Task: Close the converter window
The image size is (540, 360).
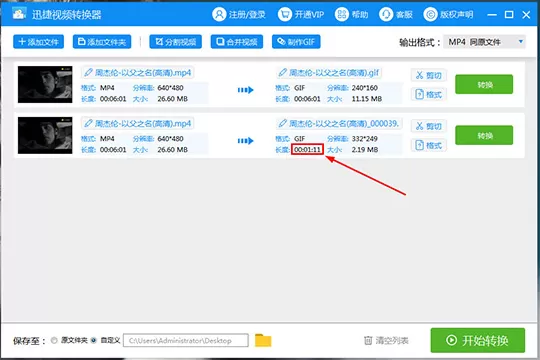Action: pyautogui.click(x=526, y=14)
